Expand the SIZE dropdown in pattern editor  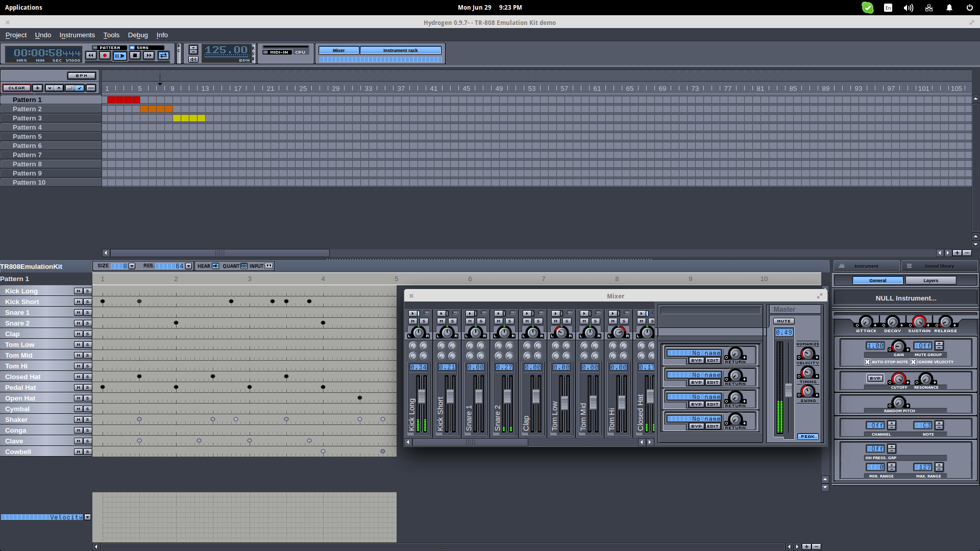(132, 266)
